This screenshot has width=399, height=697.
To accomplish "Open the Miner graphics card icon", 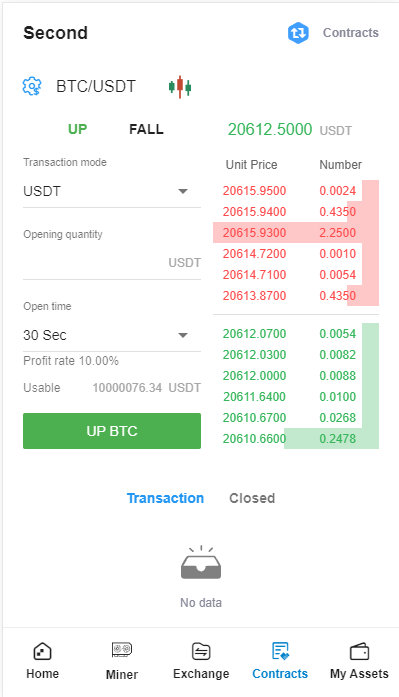I will click(x=122, y=650).
